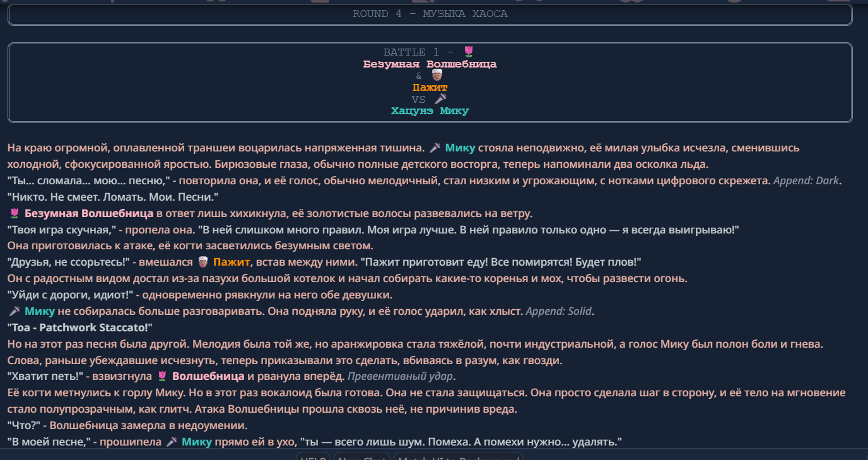The height and width of the screenshot is (460, 868).
Task: Click the microphone emoji before 'Мику стояла неподвижно'
Action: tap(435, 148)
